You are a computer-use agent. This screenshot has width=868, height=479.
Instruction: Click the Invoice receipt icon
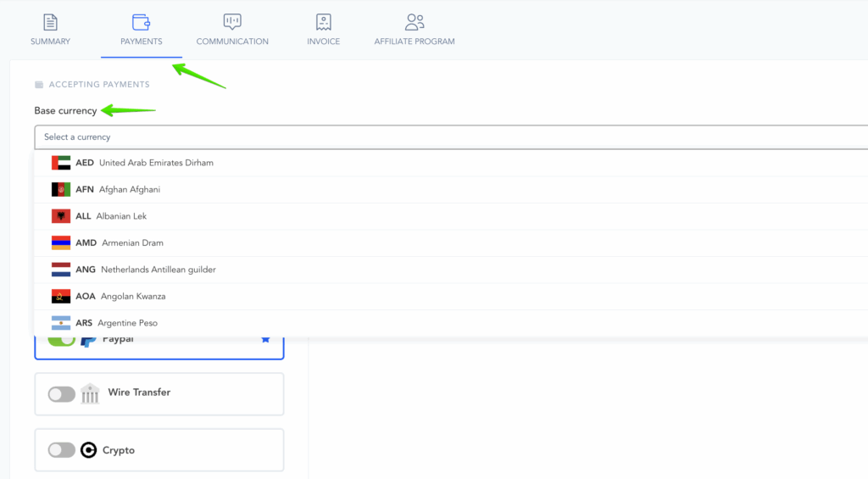pos(323,22)
